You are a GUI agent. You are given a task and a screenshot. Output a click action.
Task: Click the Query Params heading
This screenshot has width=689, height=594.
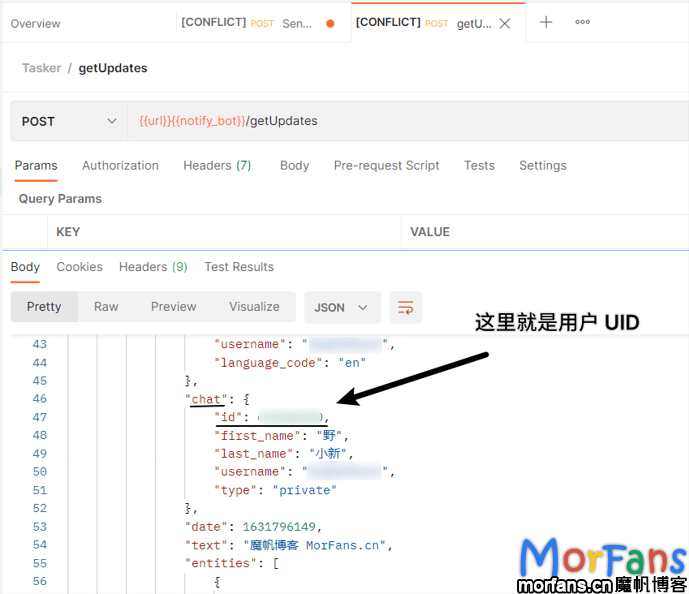click(60, 199)
